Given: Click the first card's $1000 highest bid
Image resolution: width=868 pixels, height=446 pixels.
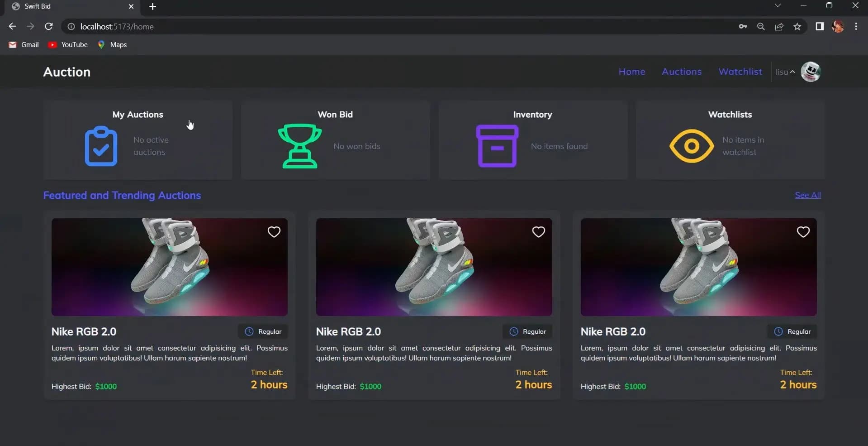Looking at the screenshot, I should (106, 386).
